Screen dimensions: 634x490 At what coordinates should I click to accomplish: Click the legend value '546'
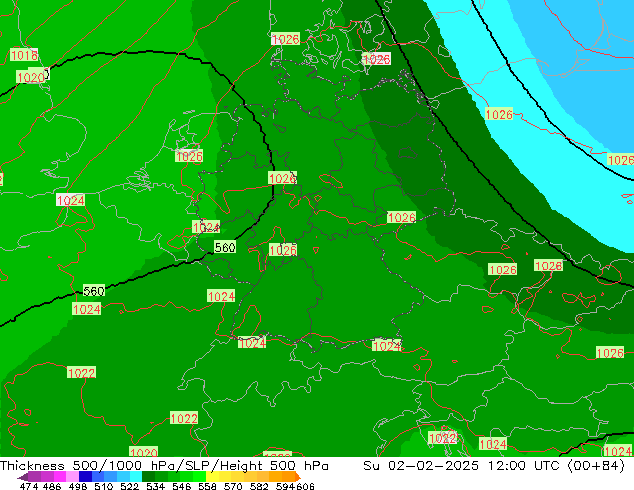point(181,486)
